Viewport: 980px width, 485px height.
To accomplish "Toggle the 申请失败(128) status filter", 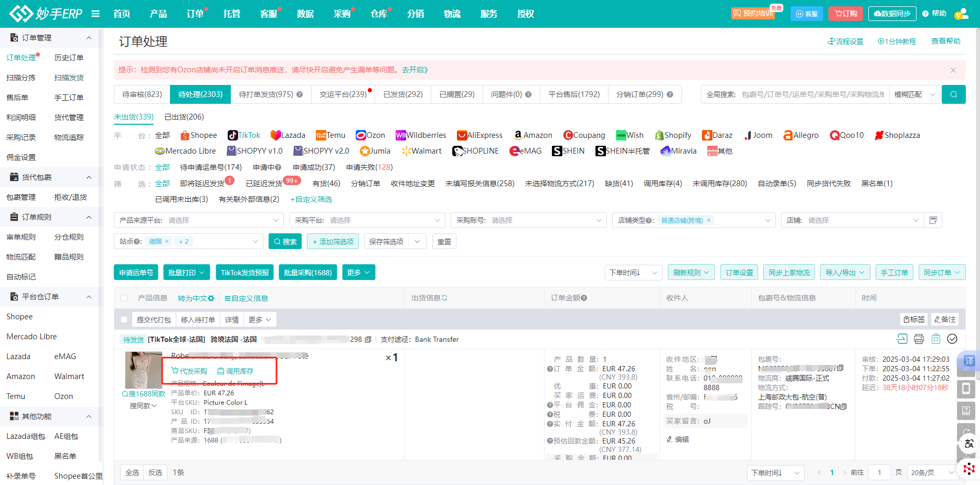I will [x=369, y=167].
